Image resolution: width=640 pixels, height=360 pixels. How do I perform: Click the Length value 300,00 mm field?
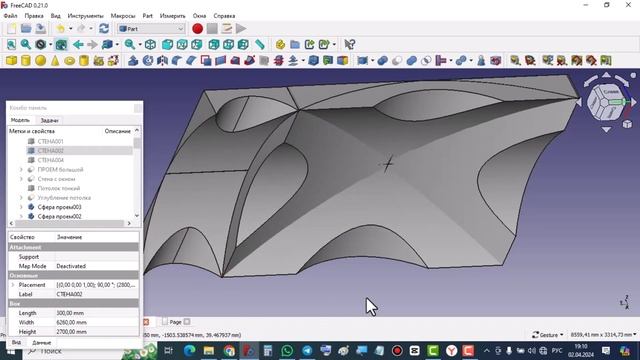[97, 313]
